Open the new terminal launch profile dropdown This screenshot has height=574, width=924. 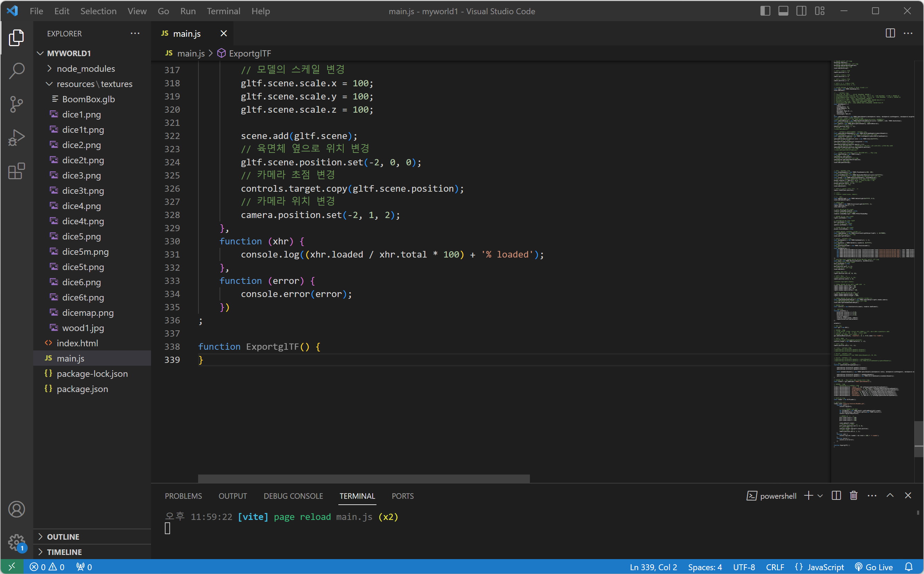820,496
